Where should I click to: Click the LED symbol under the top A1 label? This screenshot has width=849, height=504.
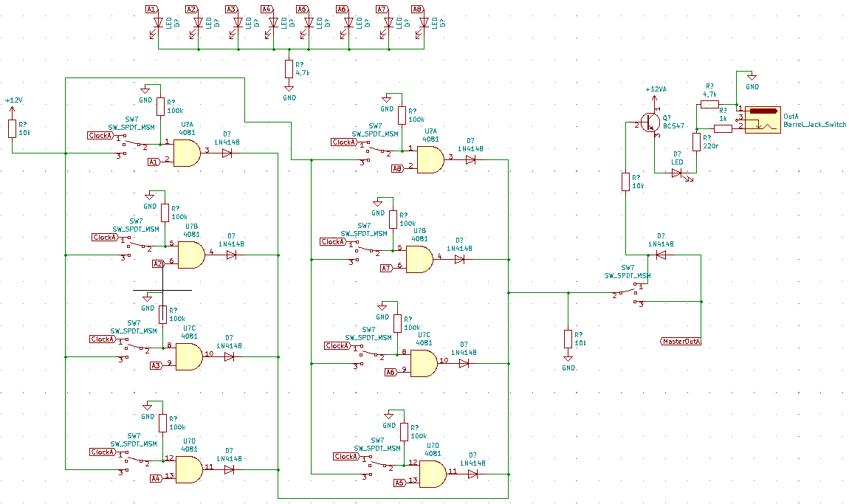[x=157, y=25]
